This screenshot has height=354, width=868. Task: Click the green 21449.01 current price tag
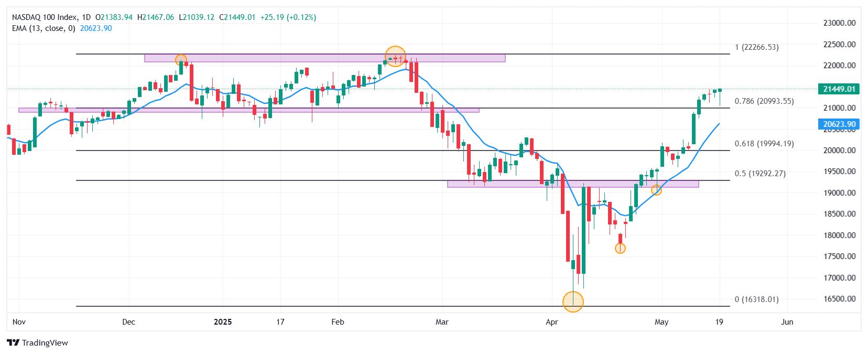(x=839, y=89)
